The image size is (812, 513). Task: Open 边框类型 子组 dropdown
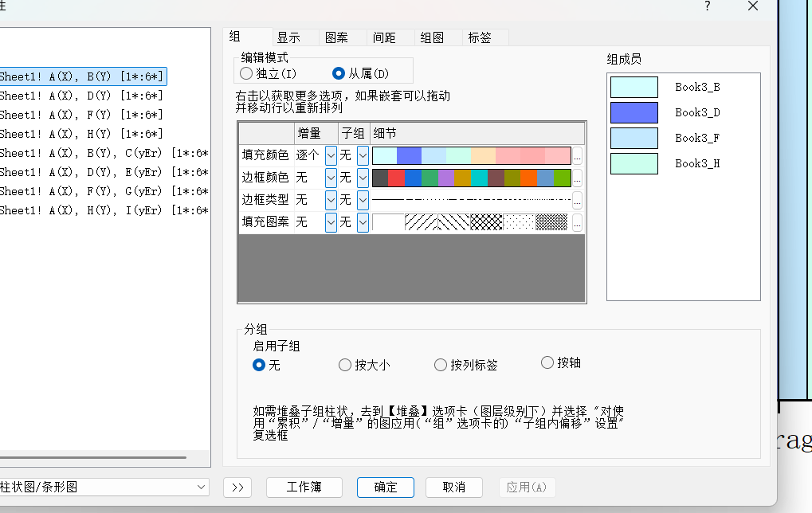click(363, 200)
